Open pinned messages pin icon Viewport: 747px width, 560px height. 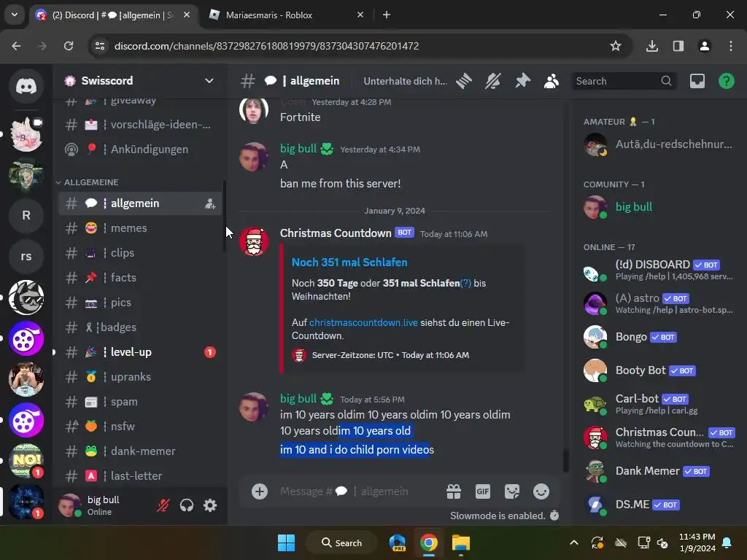(522, 81)
